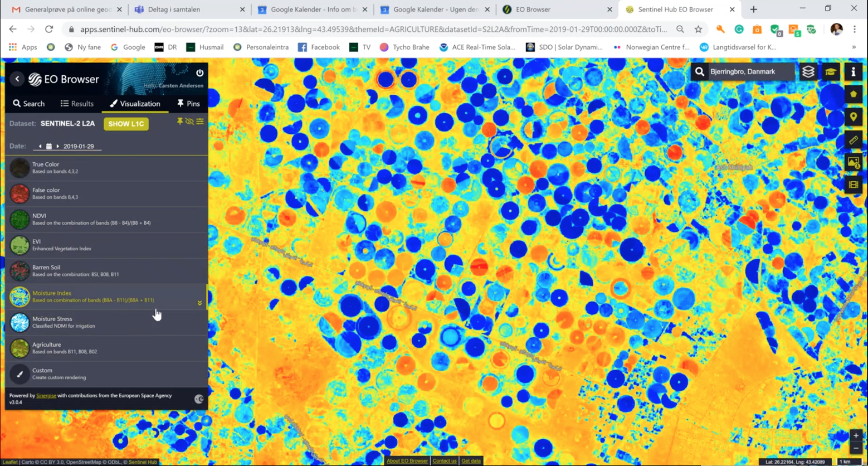Follow the Sinergise link
The width and height of the screenshot is (868, 466).
tap(46, 396)
